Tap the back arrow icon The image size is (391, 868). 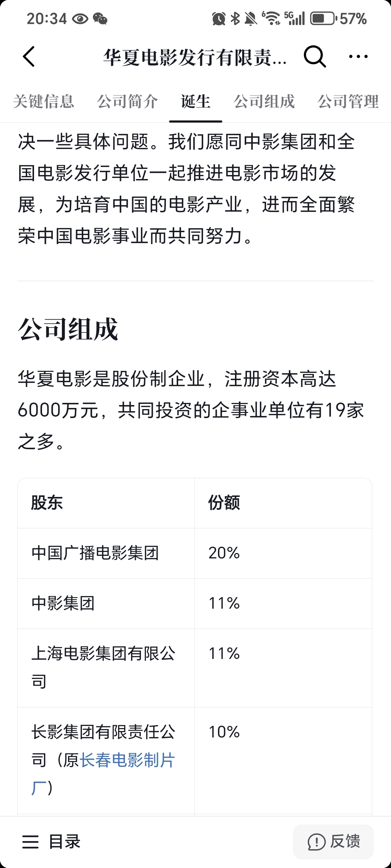tap(29, 56)
